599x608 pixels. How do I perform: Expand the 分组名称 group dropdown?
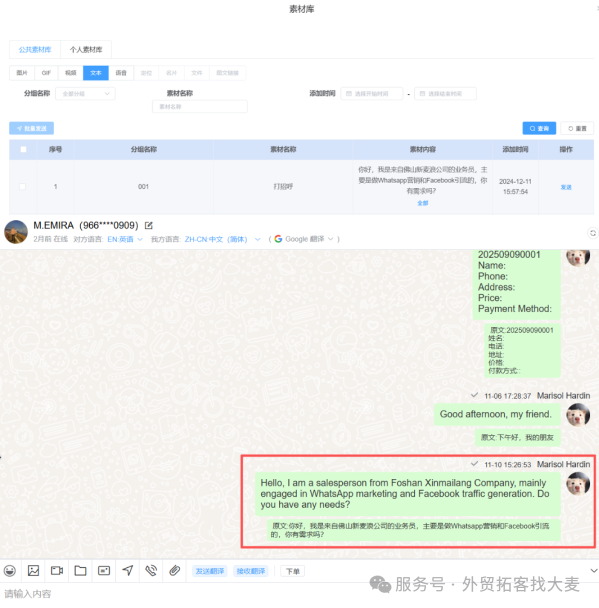pos(85,94)
